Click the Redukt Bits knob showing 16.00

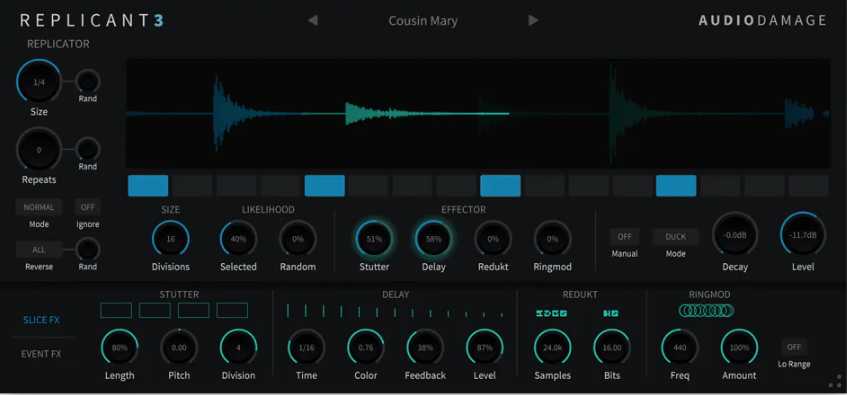pos(612,347)
